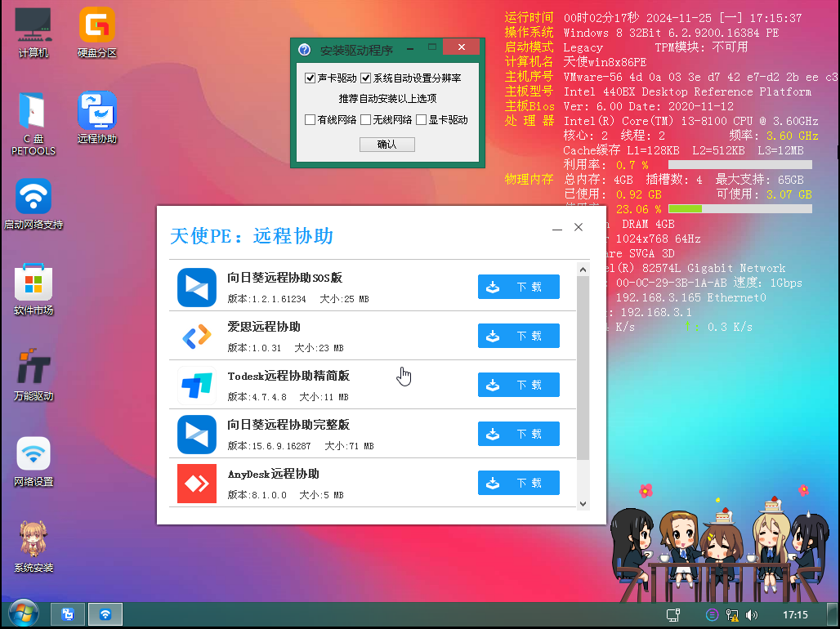Click the app list vertical scrollbar thumb
The height and width of the screenshot is (629, 840).
click(x=583, y=368)
